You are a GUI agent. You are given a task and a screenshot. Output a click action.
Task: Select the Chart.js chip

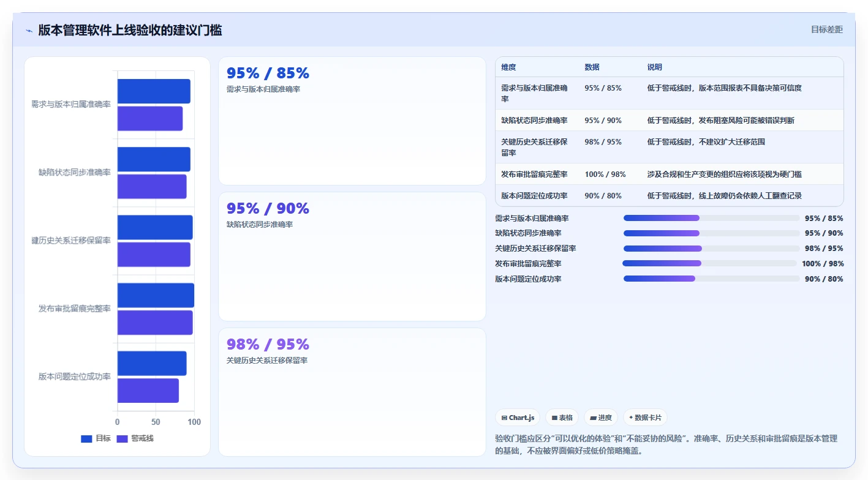(518, 418)
